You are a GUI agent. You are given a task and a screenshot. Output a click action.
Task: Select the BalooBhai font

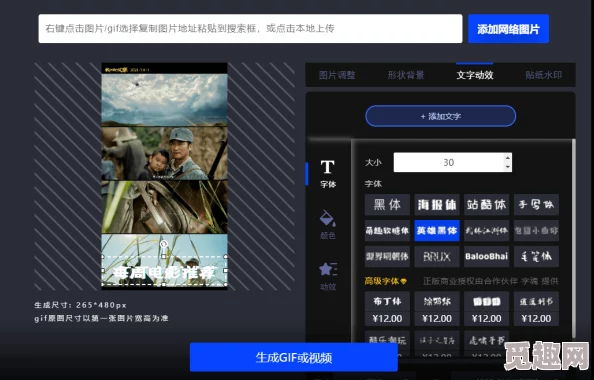pyautogui.click(x=486, y=256)
